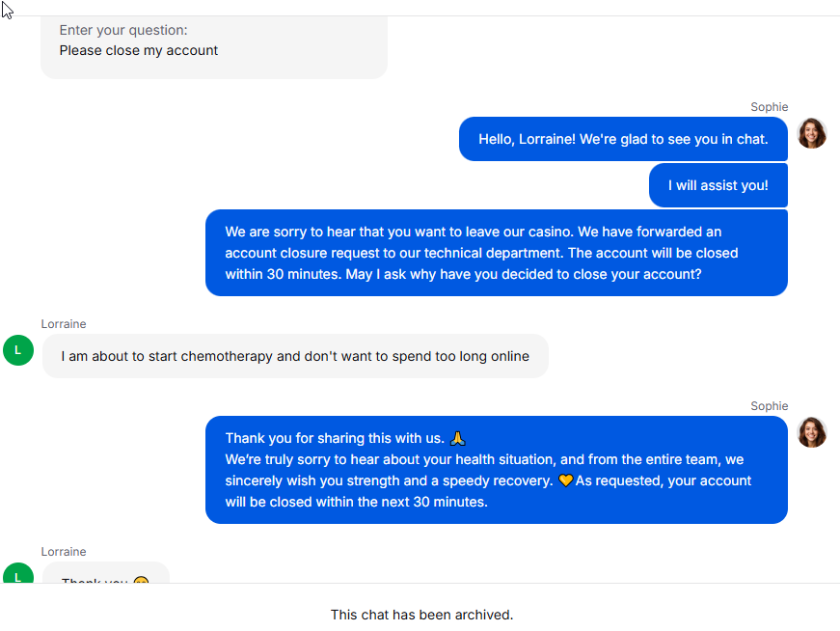840x631 pixels.
Task: Click Lorraine's green L avatar at the chat bottom
Action: tap(18, 573)
